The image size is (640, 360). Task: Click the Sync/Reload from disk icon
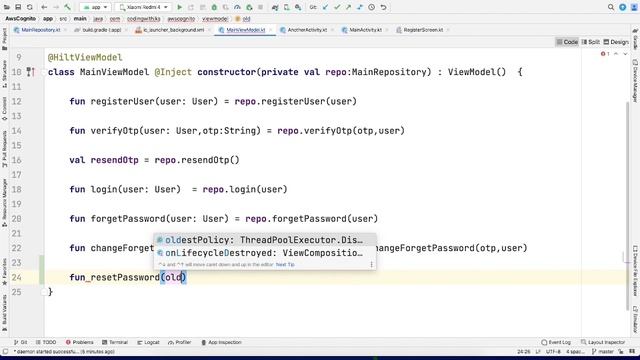30,7
